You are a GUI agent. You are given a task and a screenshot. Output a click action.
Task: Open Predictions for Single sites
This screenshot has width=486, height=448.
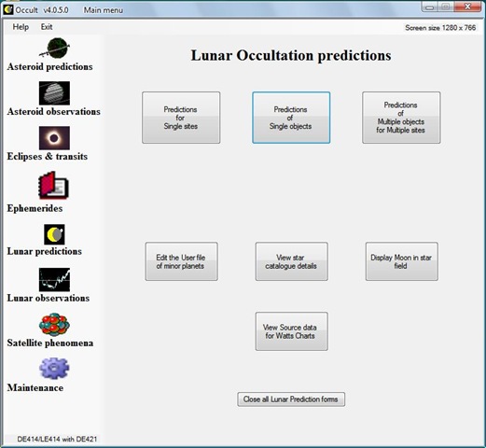(181, 118)
